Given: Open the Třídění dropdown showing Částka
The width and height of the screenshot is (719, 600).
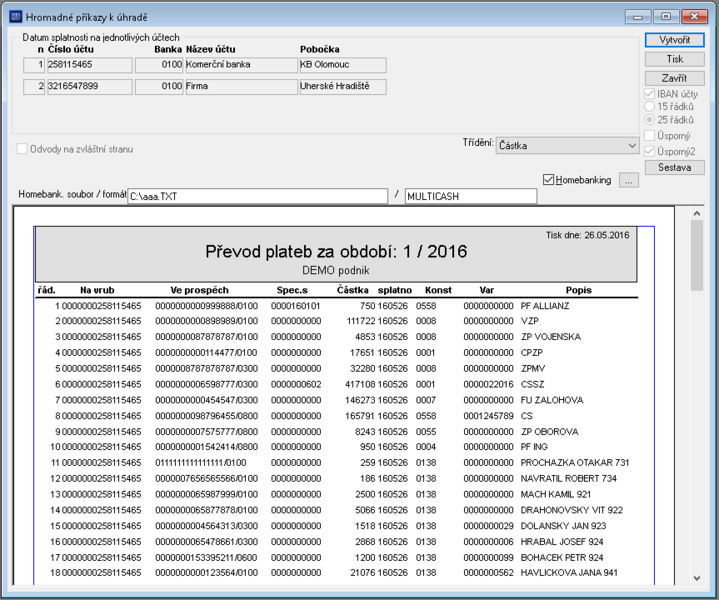Looking at the screenshot, I should [567, 146].
